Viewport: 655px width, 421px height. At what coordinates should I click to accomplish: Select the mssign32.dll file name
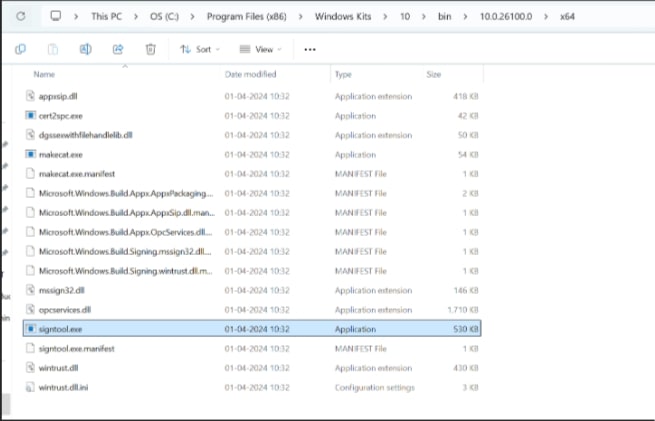62,290
